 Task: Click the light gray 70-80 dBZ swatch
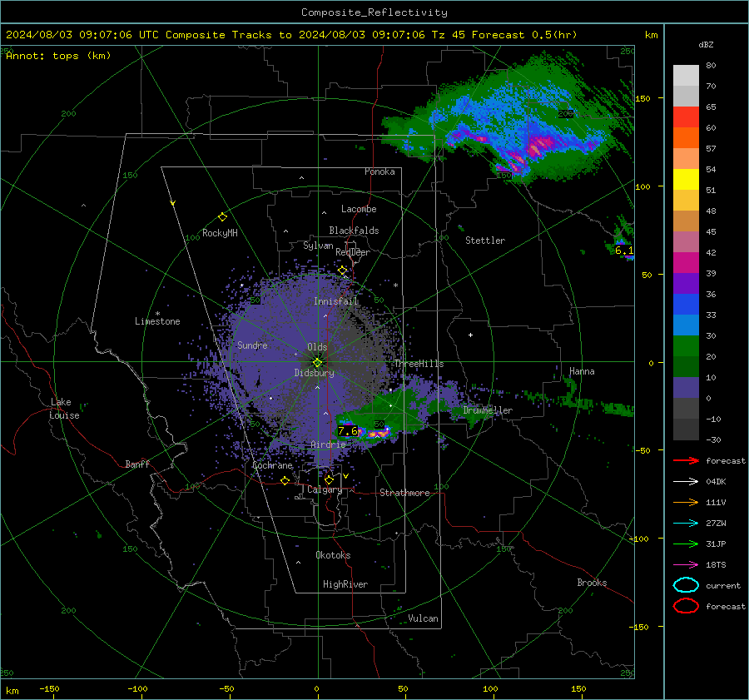click(x=686, y=76)
